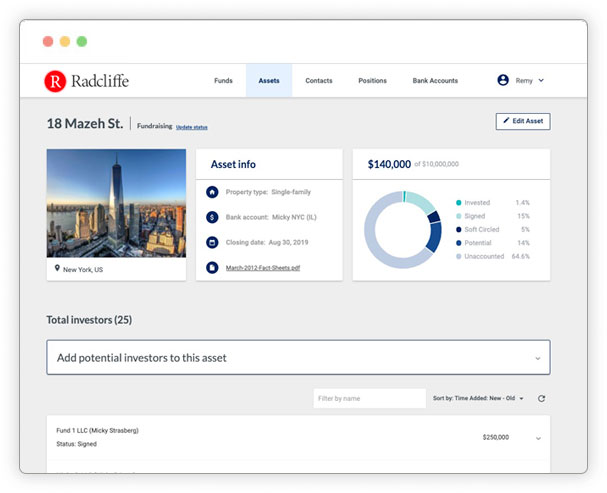Go to the Bank Accounts tab
Viewport: 607px width, 493px height.
click(435, 80)
